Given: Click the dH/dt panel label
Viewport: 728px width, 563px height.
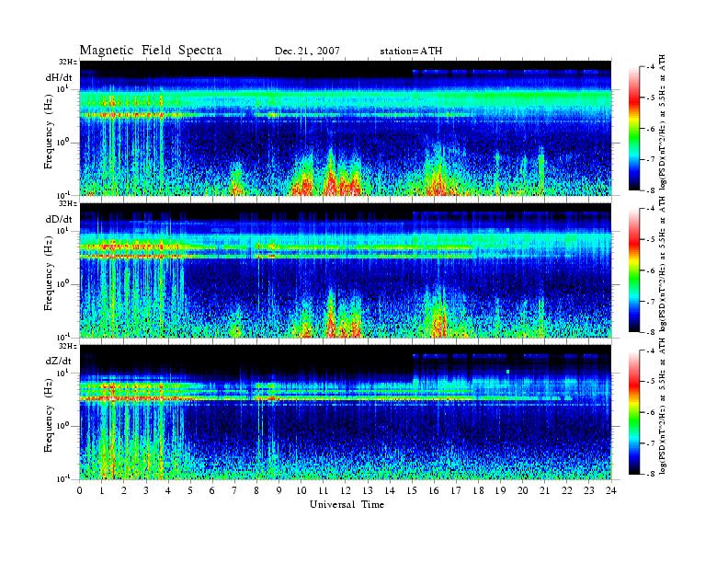Looking at the screenshot, I should pos(59,78).
